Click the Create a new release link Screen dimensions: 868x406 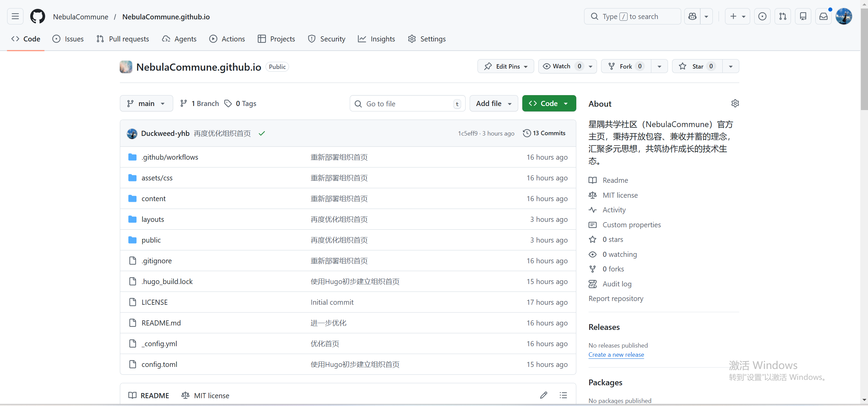[616, 355]
